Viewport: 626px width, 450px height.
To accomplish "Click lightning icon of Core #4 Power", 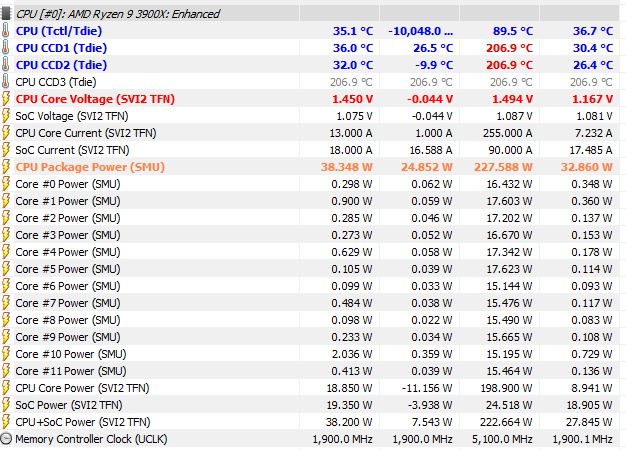I will tap(6, 252).
